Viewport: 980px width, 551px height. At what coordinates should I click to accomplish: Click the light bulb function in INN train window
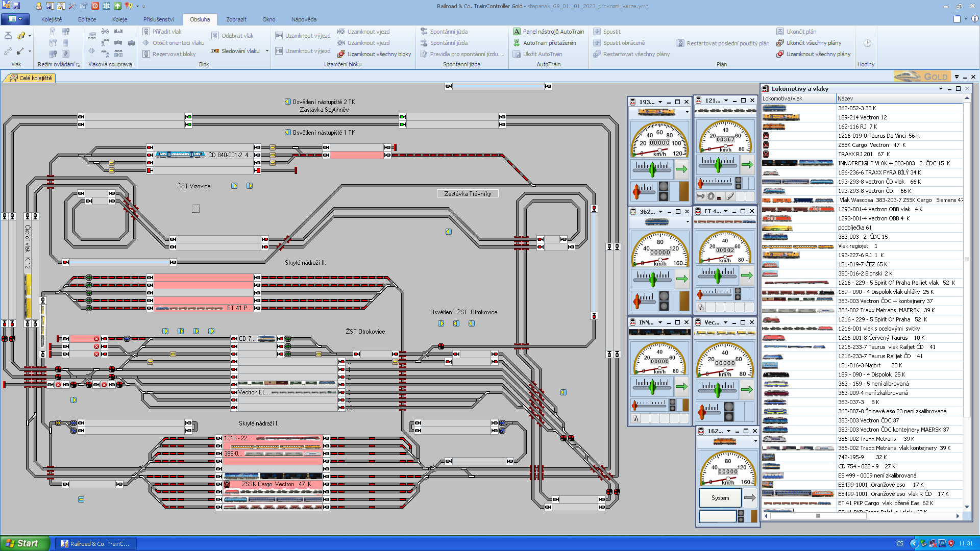coord(635,418)
